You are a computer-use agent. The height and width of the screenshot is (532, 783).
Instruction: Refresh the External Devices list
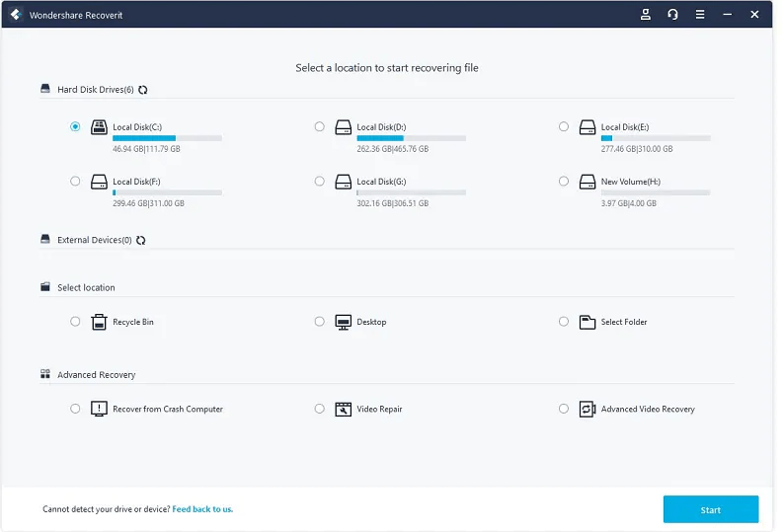point(141,240)
